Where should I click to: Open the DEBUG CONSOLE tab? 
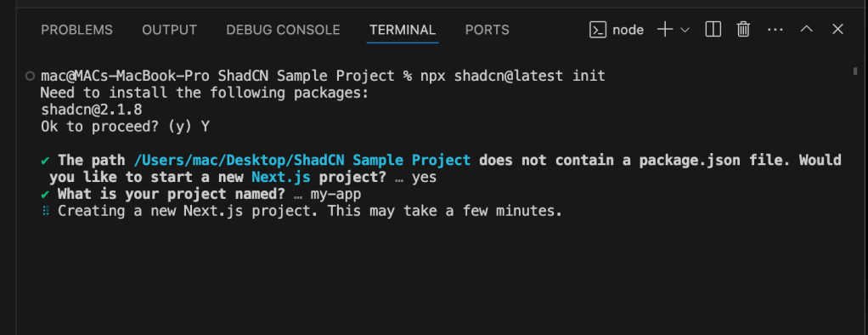click(x=283, y=30)
